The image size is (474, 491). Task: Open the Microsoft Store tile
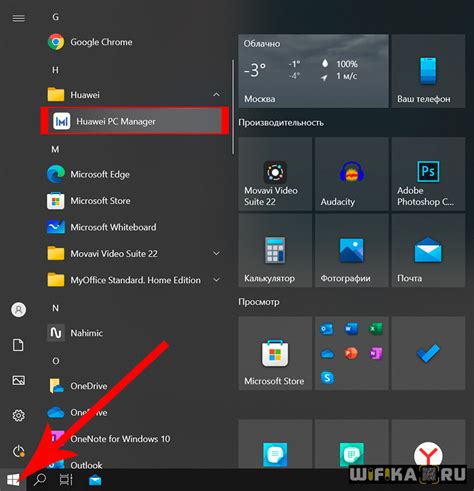click(x=275, y=353)
